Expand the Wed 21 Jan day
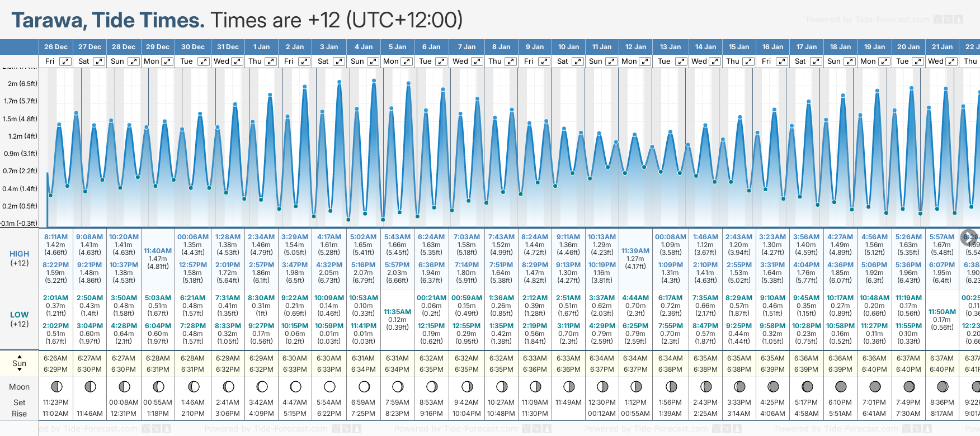Screen dimensions: 980x436 coord(951,61)
